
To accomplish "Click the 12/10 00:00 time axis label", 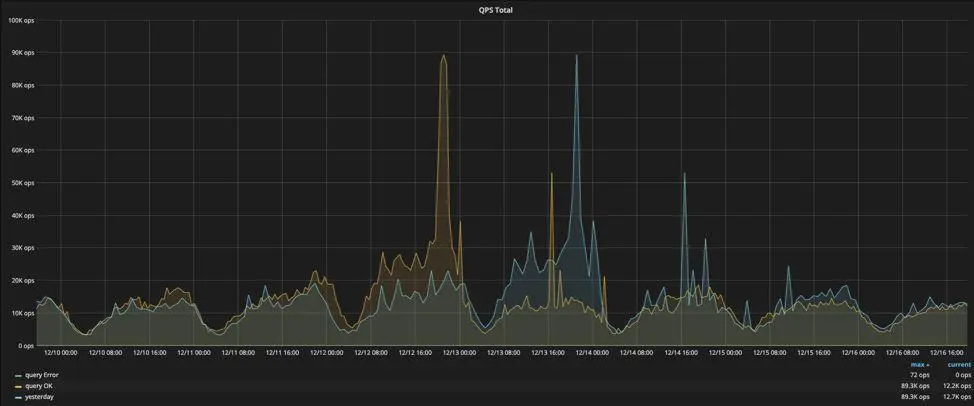I will (x=61, y=353).
